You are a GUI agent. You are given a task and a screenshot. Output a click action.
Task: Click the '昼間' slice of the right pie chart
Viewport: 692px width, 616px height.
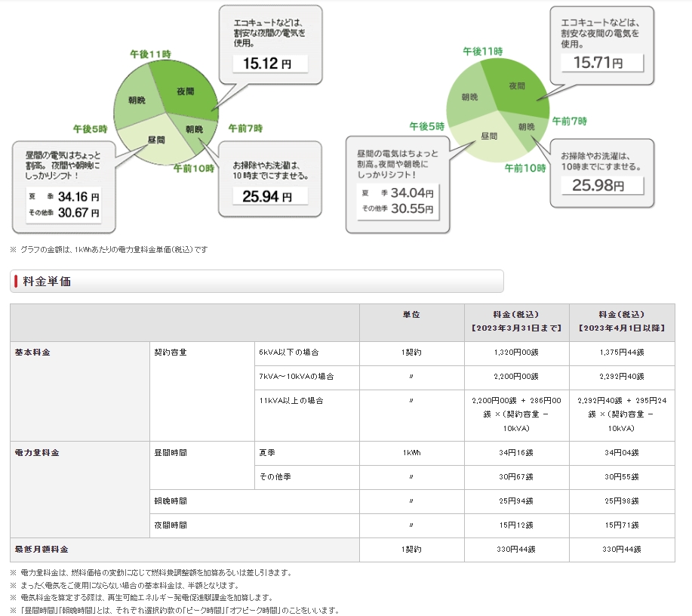tap(489, 136)
